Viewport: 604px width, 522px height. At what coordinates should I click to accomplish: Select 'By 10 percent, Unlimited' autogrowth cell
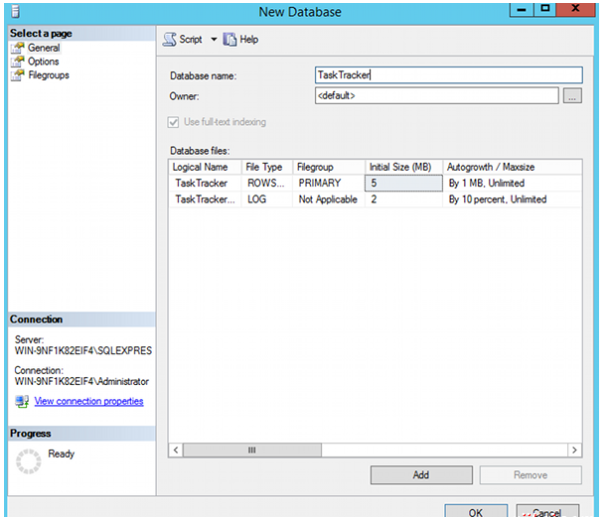(512, 199)
